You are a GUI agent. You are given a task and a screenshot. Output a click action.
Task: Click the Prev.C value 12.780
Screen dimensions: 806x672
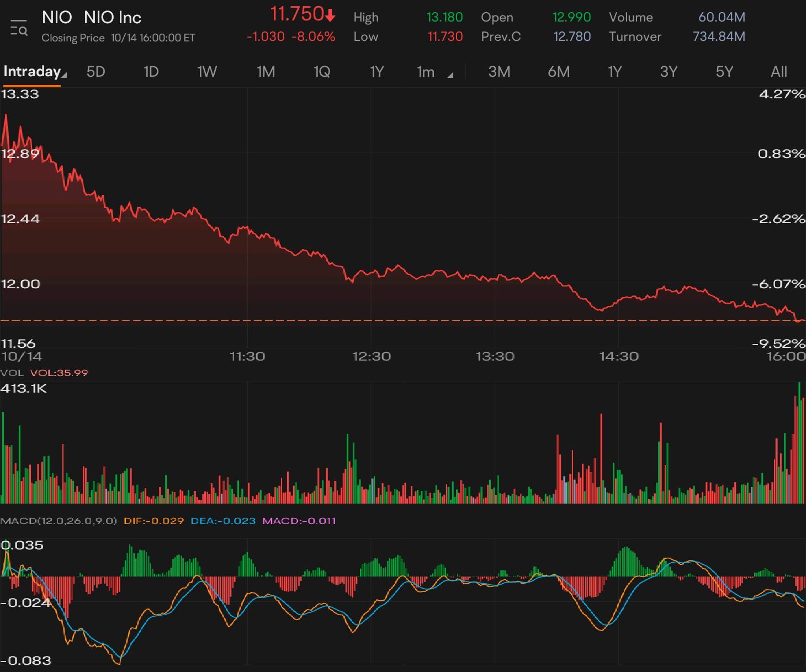click(x=572, y=36)
